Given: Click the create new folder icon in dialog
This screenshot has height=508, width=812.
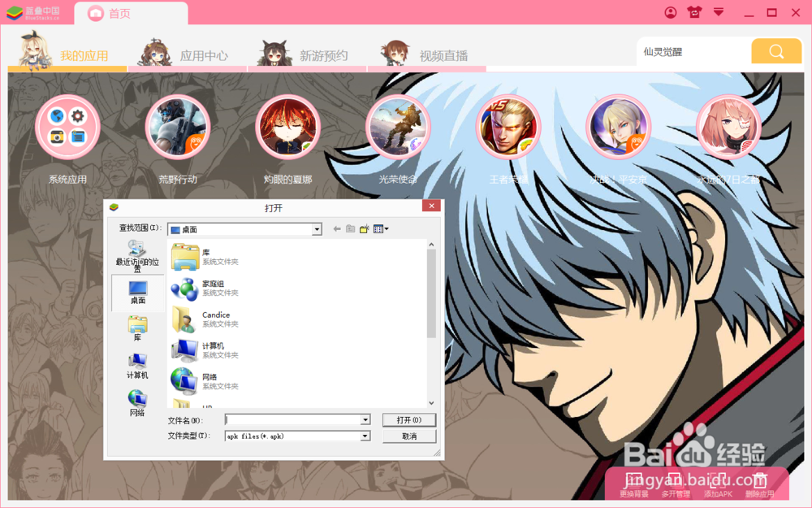Looking at the screenshot, I should [365, 228].
